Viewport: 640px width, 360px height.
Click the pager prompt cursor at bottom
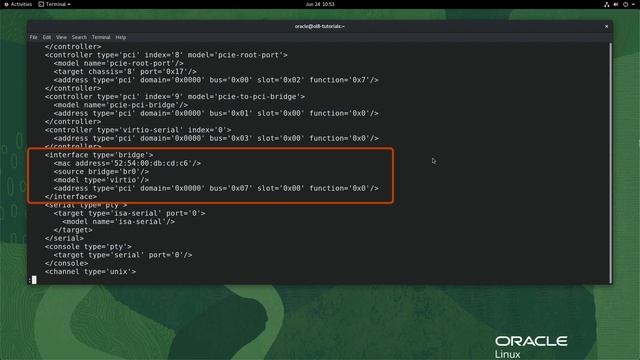tap(34, 280)
